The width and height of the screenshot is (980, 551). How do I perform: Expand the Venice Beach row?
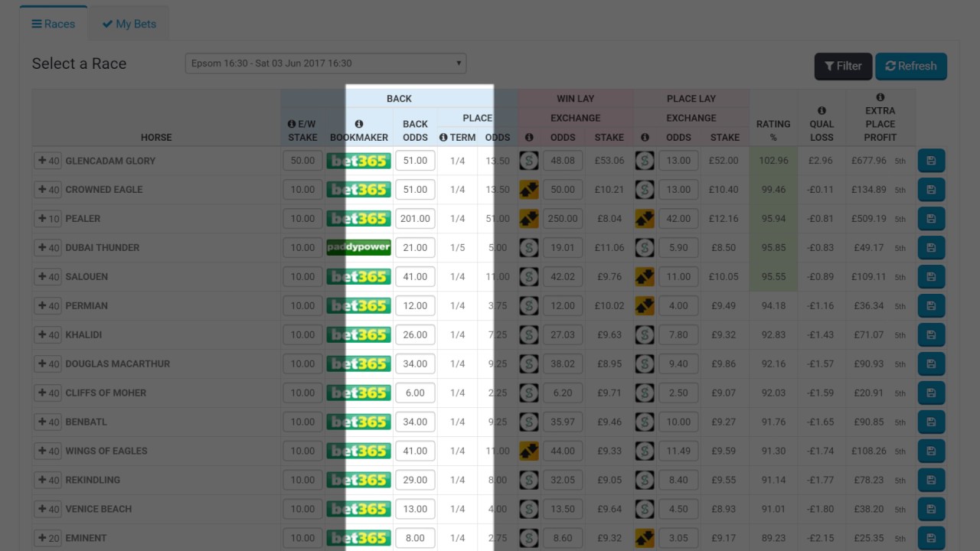tap(48, 510)
